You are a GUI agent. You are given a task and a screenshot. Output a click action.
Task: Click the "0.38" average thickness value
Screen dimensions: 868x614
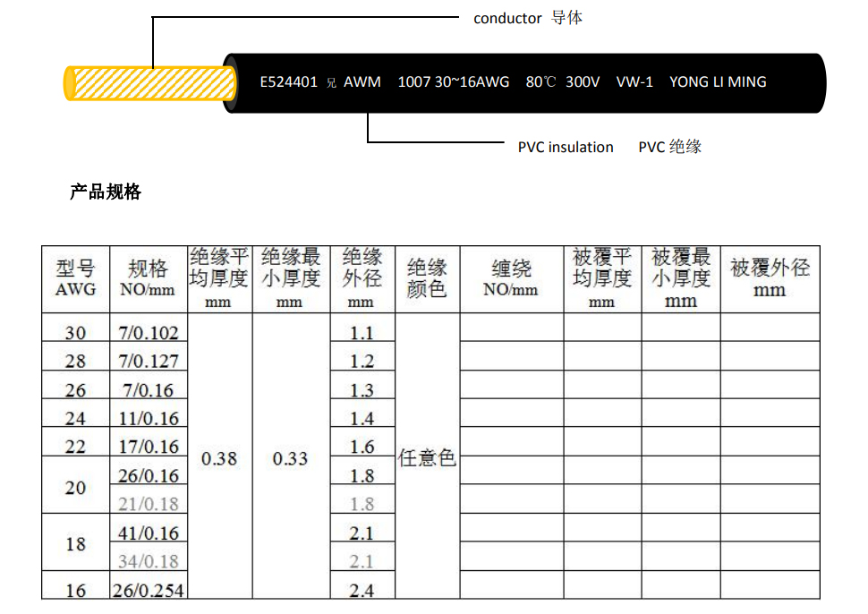219,458
